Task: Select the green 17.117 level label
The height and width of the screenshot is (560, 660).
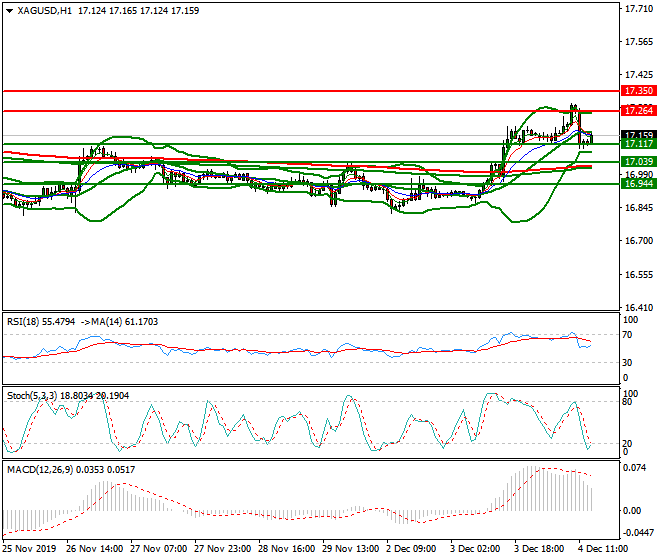Action: pos(639,144)
